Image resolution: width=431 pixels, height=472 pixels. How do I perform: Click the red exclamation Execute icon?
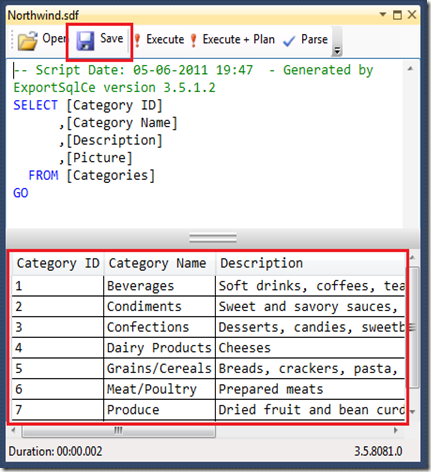[x=137, y=40]
